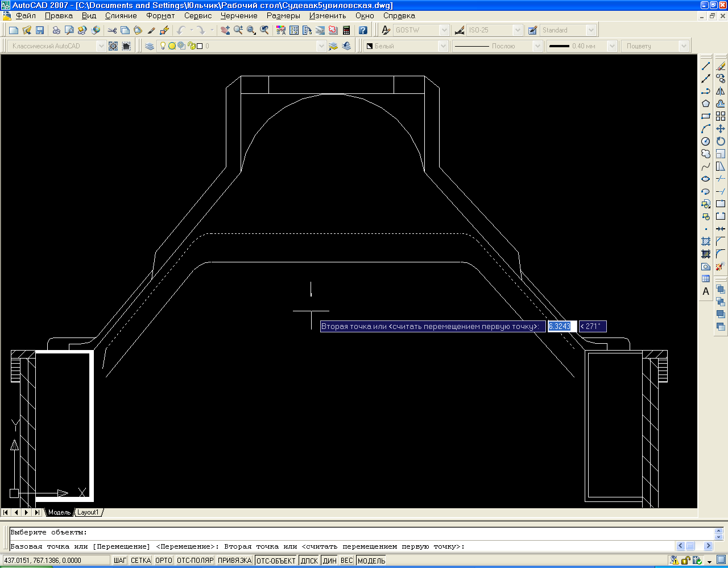Screen dimensions: 728x568
Task: Open the Формат menu
Action: coord(160,16)
